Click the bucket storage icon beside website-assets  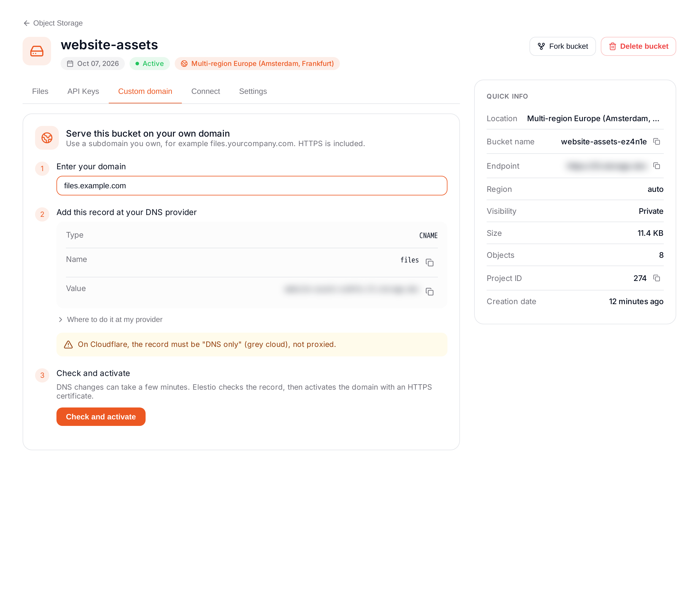tap(37, 51)
